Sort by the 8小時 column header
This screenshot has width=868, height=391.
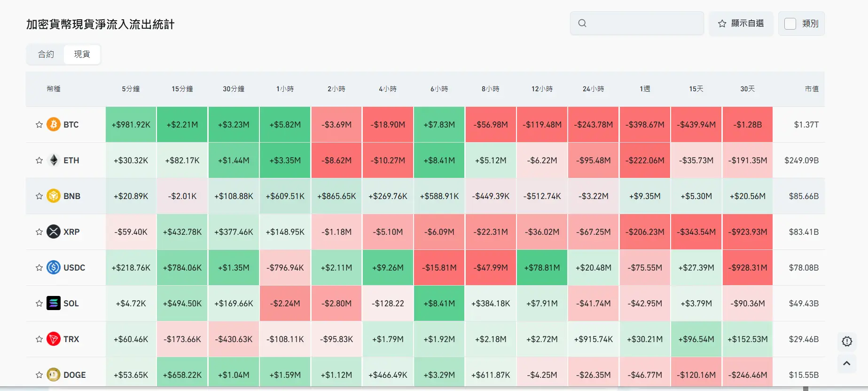(x=491, y=89)
